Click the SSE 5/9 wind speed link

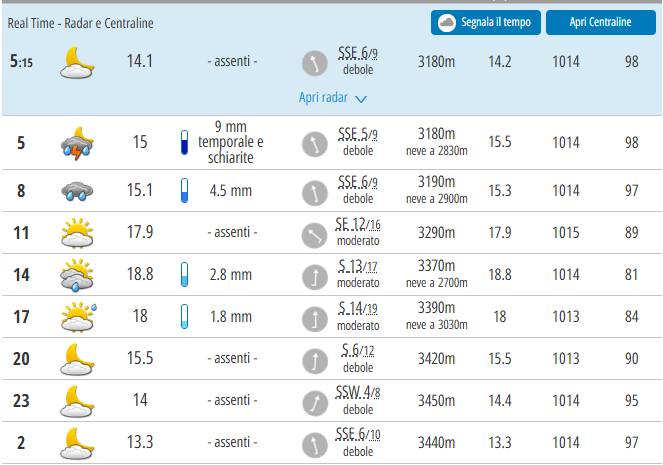(x=357, y=135)
